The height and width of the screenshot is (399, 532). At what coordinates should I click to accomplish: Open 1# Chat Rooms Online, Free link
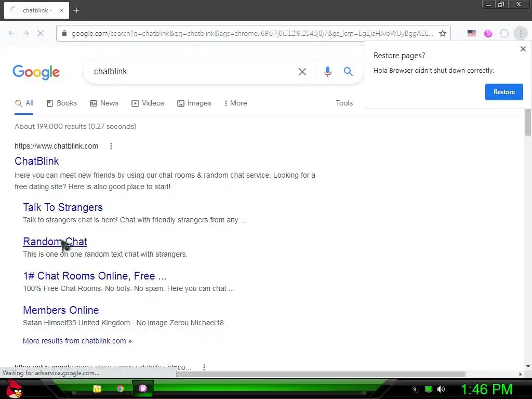pos(95,276)
